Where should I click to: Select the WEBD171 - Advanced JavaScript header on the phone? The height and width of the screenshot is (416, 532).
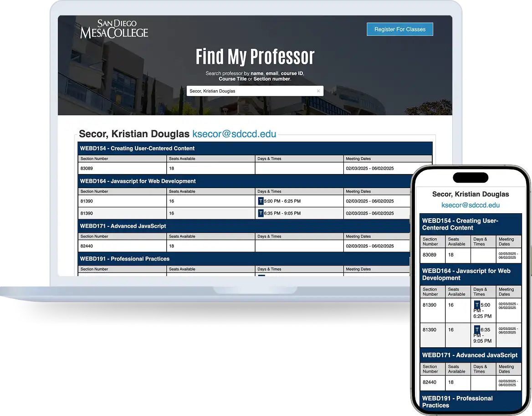click(470, 355)
